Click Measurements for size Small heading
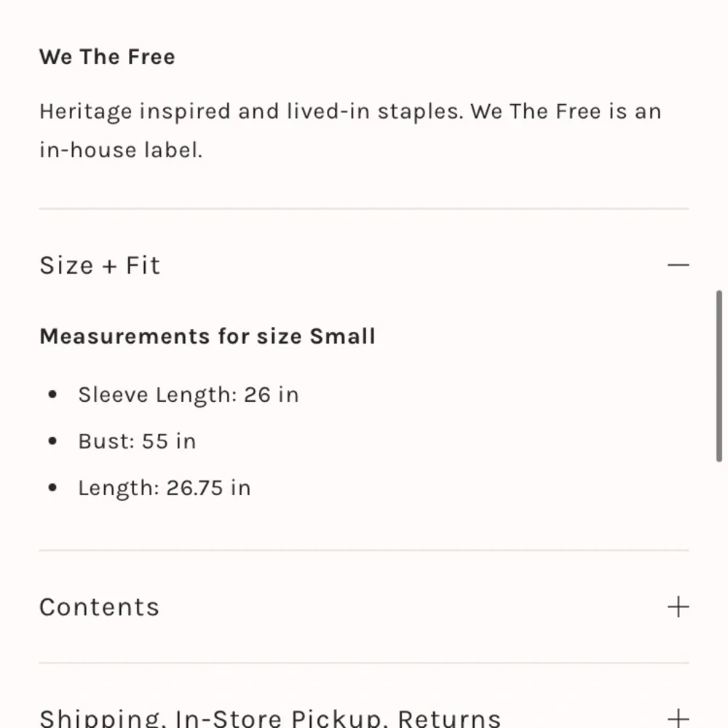 tap(207, 336)
